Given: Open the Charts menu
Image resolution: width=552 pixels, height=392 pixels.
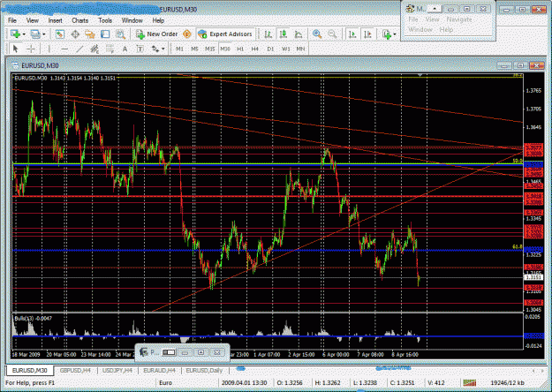Looking at the screenshot, I should [79, 20].
